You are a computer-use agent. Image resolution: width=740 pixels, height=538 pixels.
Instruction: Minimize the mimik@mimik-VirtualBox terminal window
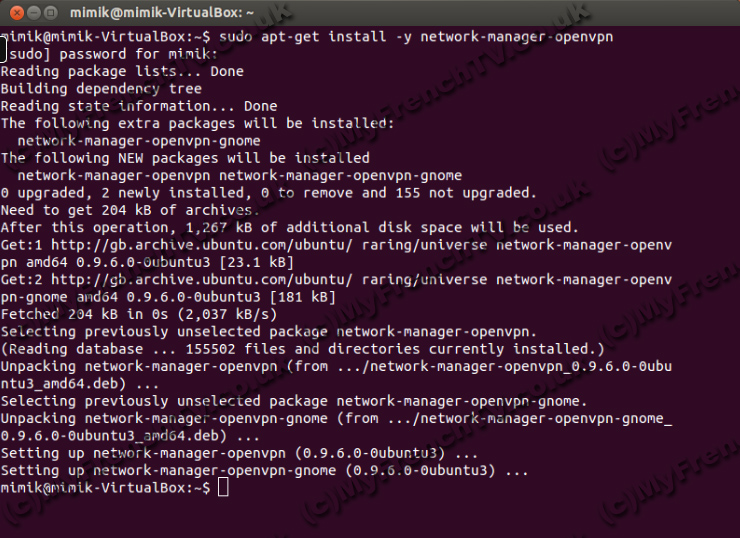pos(32,14)
